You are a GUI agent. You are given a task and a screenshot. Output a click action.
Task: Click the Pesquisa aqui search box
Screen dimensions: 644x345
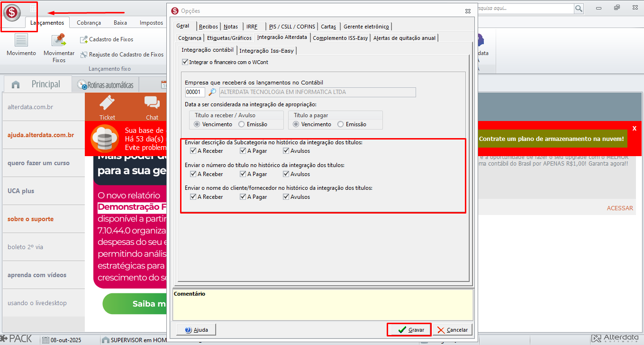[x=526, y=9]
